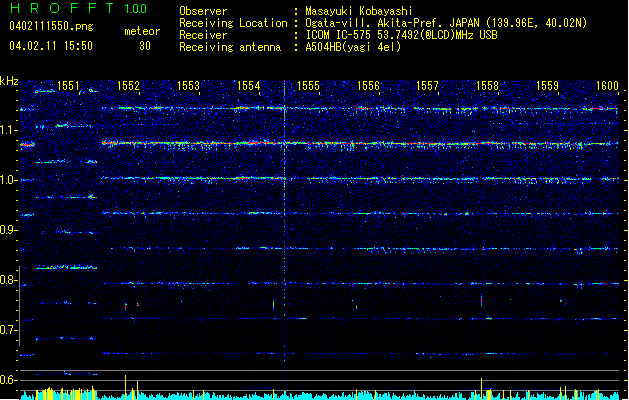
Task: Click the meteor label
Action: tap(142, 31)
